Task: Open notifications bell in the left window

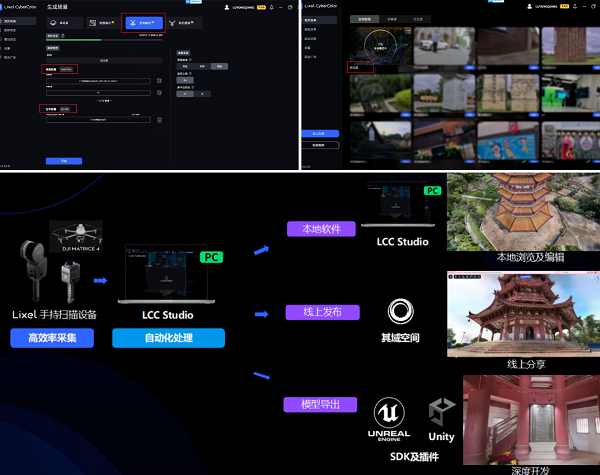Action: [x=272, y=7]
